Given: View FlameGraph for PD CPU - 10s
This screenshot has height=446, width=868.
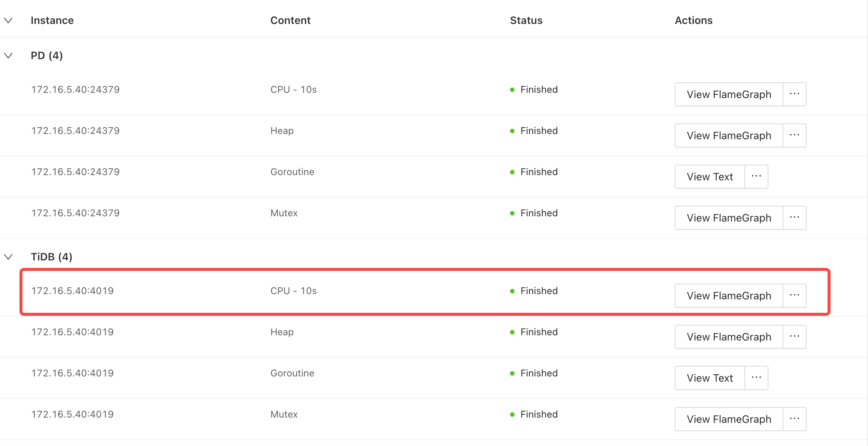Looking at the screenshot, I should click(729, 94).
